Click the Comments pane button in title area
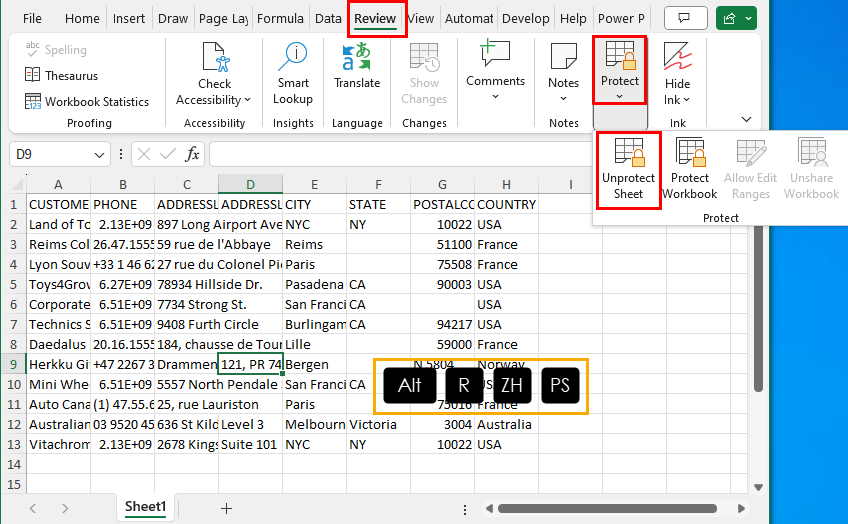The image size is (848, 524). (685, 18)
